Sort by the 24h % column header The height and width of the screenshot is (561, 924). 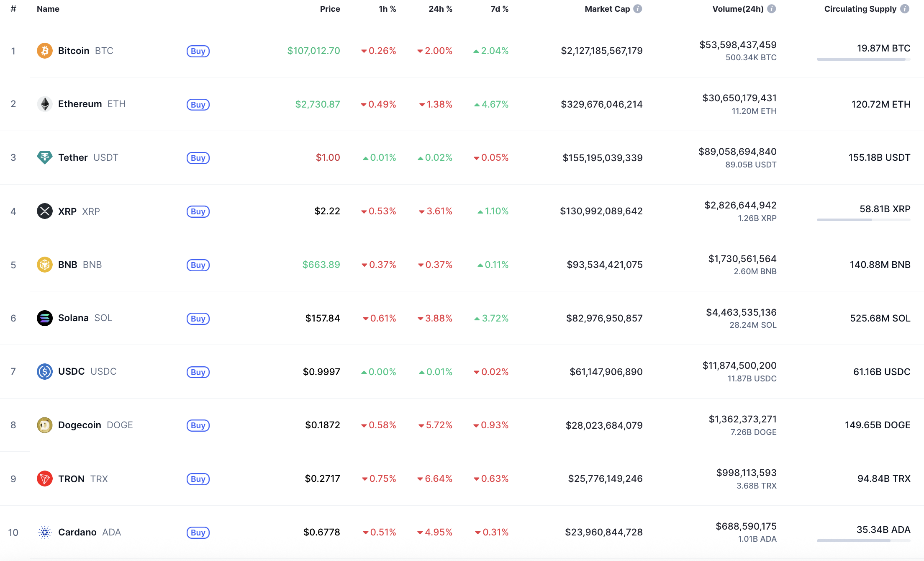(x=440, y=9)
